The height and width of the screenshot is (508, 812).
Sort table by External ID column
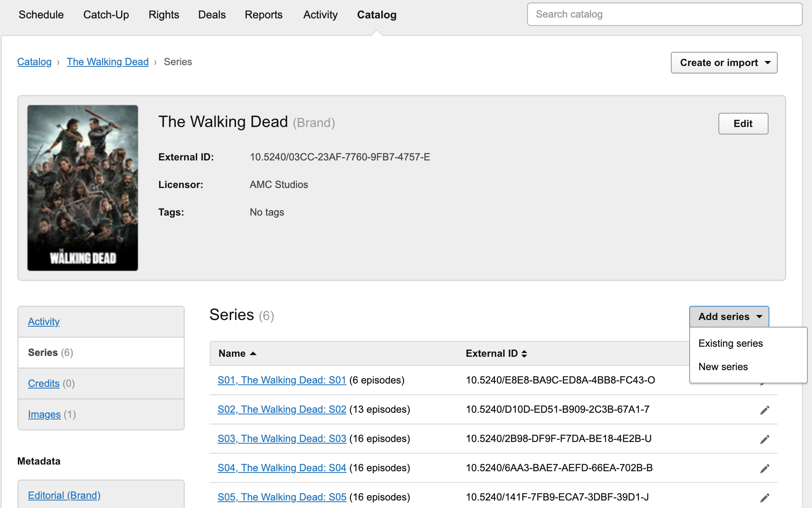[524, 353]
